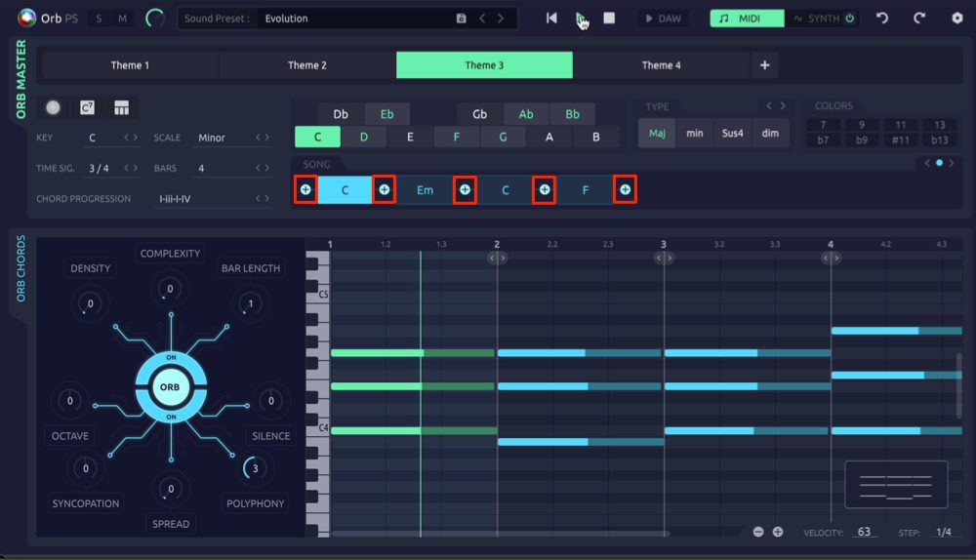The image size is (976, 560).
Task: Enable MIDI output mode
Action: click(x=747, y=18)
